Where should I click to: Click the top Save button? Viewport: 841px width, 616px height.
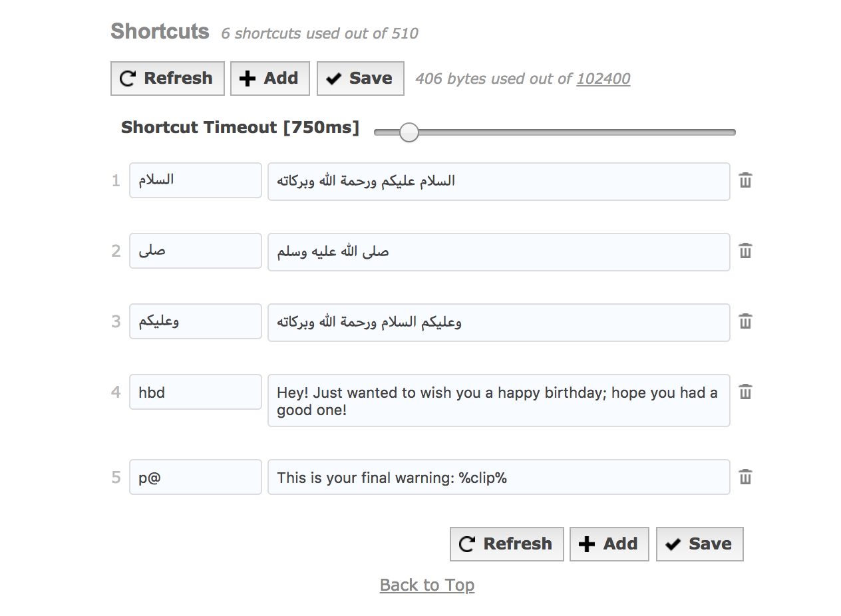click(x=360, y=78)
